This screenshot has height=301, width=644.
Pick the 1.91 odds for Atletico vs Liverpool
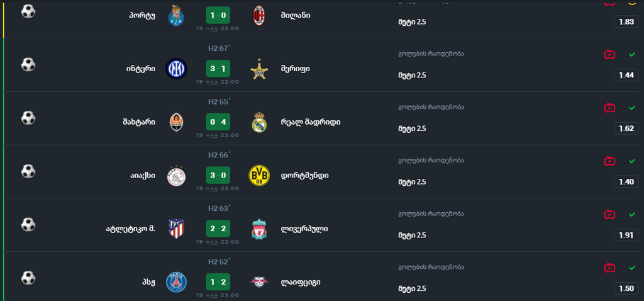(626, 235)
